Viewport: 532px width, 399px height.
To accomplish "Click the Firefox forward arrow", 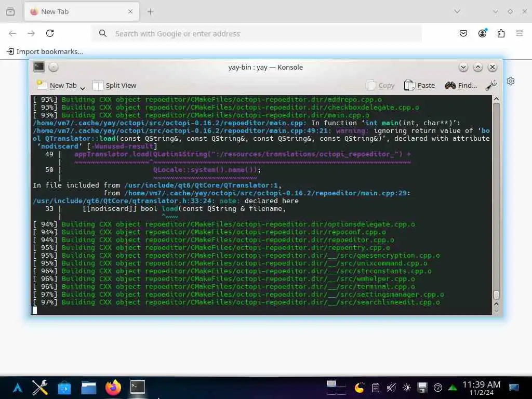I will pyautogui.click(x=31, y=33).
